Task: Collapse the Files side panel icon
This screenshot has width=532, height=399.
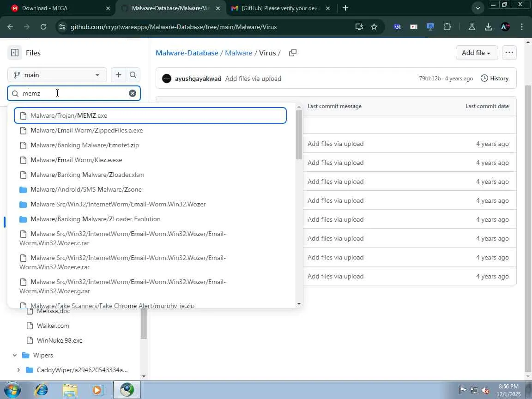Action: point(15,53)
